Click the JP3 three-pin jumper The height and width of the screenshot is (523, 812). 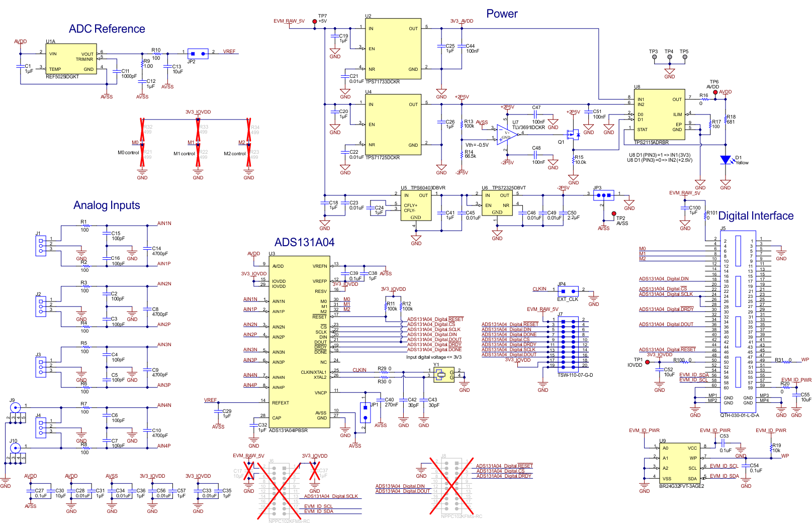(x=603, y=195)
